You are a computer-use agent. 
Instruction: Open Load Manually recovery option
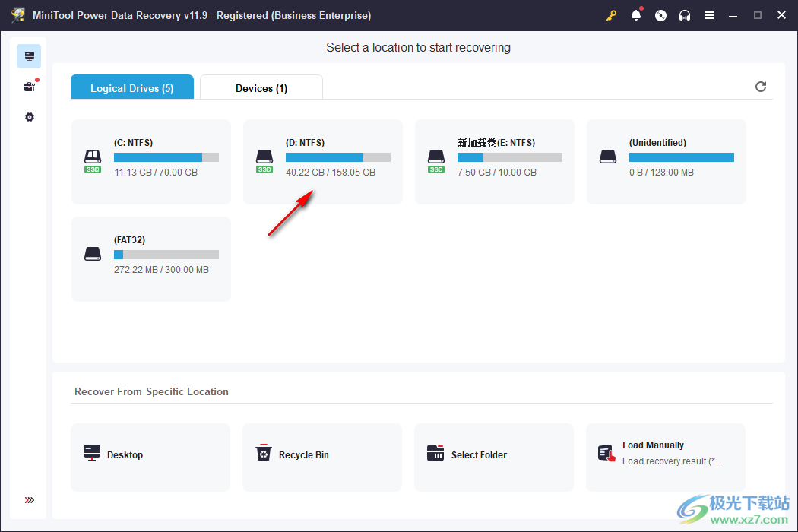(665, 452)
